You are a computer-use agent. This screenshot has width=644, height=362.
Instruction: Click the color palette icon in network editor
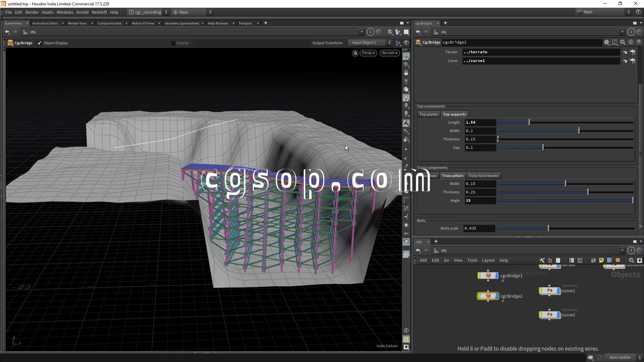pyautogui.click(x=572, y=260)
